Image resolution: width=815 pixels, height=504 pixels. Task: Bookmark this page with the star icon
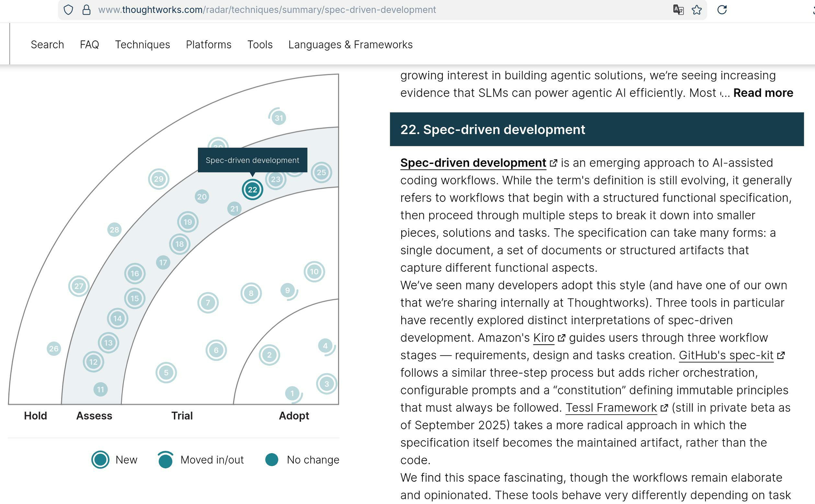point(697,10)
